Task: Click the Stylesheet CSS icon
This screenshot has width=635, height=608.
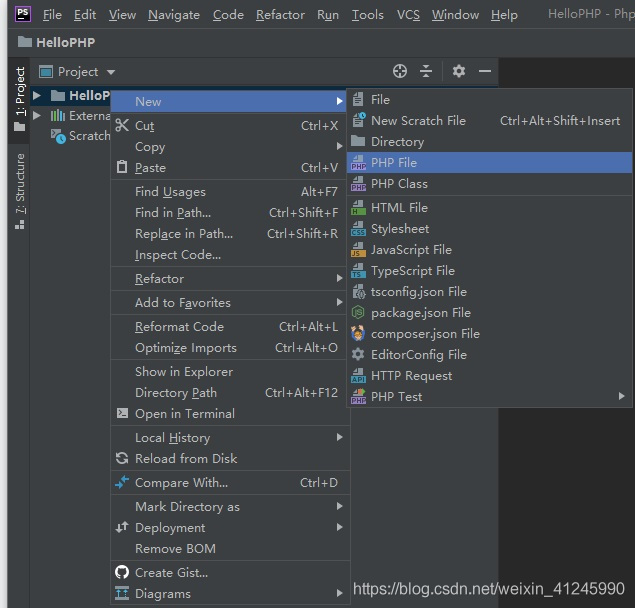Action: (x=358, y=229)
